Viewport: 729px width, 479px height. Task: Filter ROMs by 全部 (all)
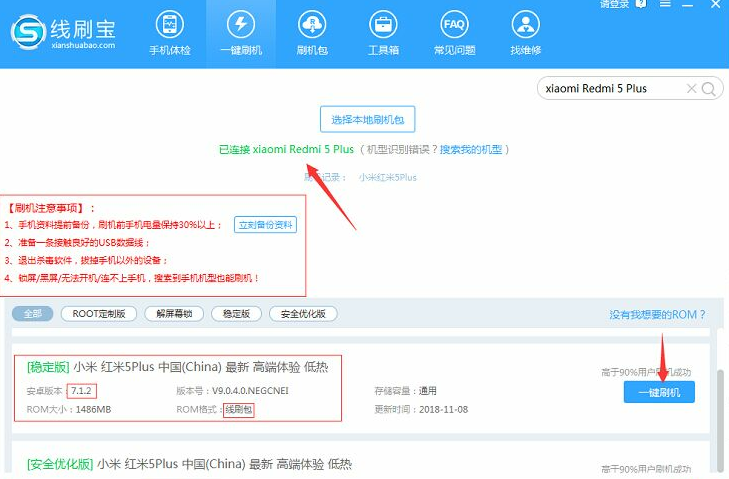click(x=34, y=314)
